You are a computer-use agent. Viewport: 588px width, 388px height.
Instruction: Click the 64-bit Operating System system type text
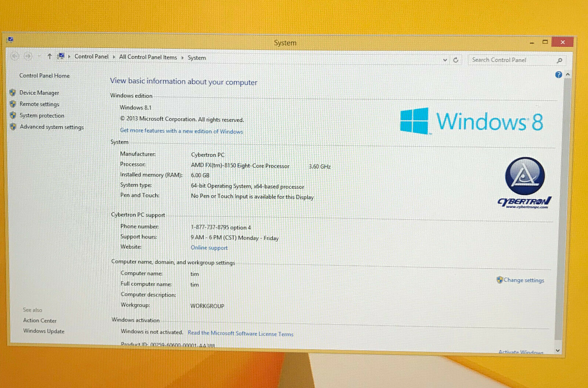[x=247, y=186]
